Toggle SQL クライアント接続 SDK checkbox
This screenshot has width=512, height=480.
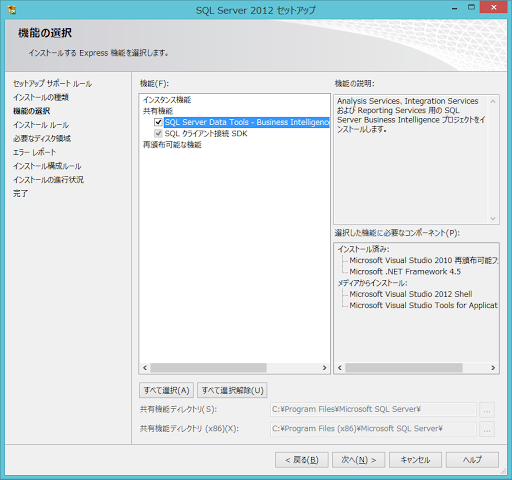[158, 134]
